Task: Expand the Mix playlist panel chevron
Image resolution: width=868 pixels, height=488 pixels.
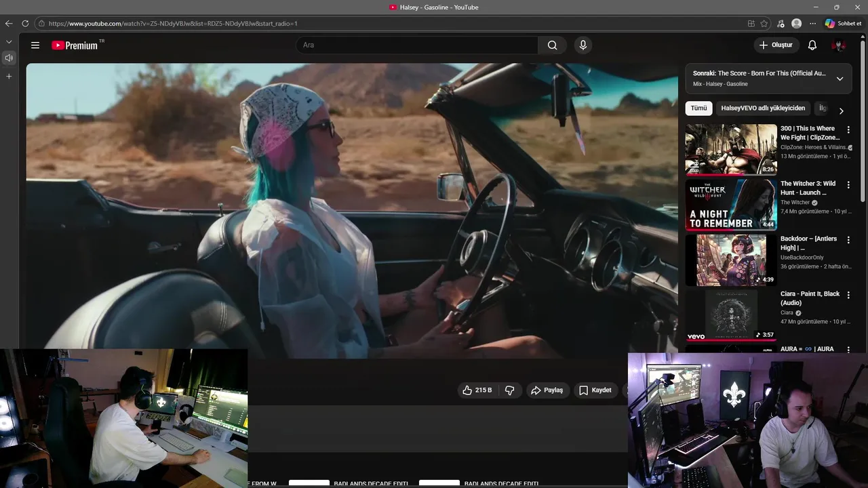Action: 840,79
